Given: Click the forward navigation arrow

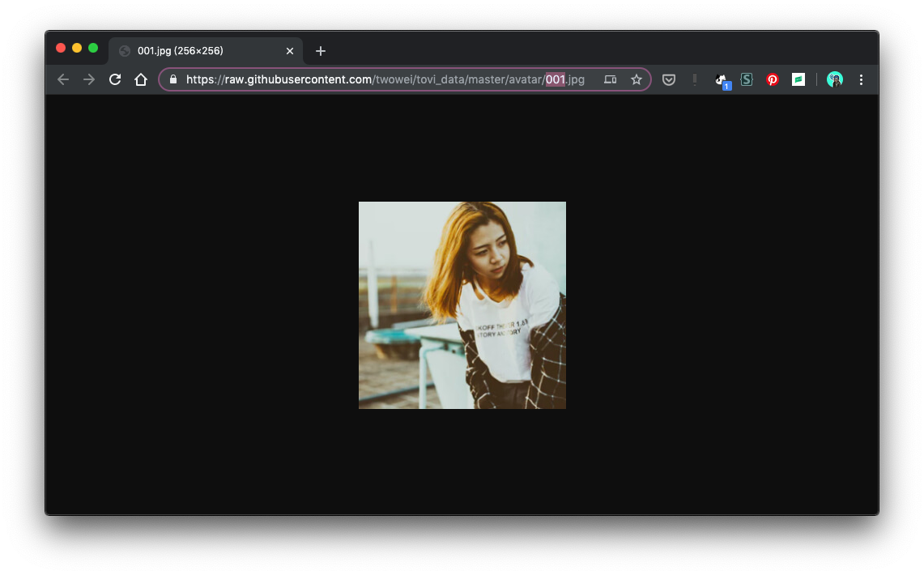Looking at the screenshot, I should coord(89,79).
